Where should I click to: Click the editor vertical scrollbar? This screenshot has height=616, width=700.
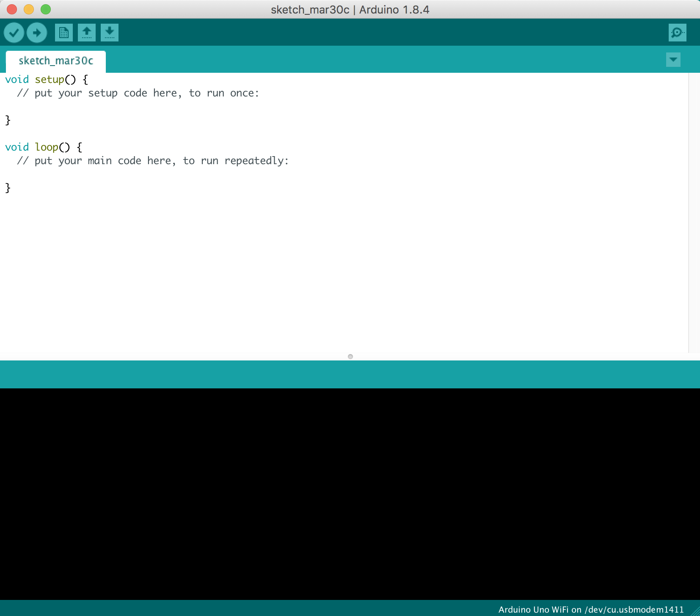point(694,213)
